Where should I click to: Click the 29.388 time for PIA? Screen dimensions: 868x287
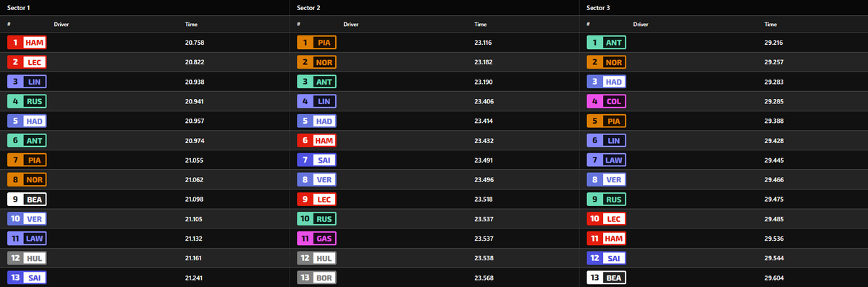pyautogui.click(x=774, y=121)
